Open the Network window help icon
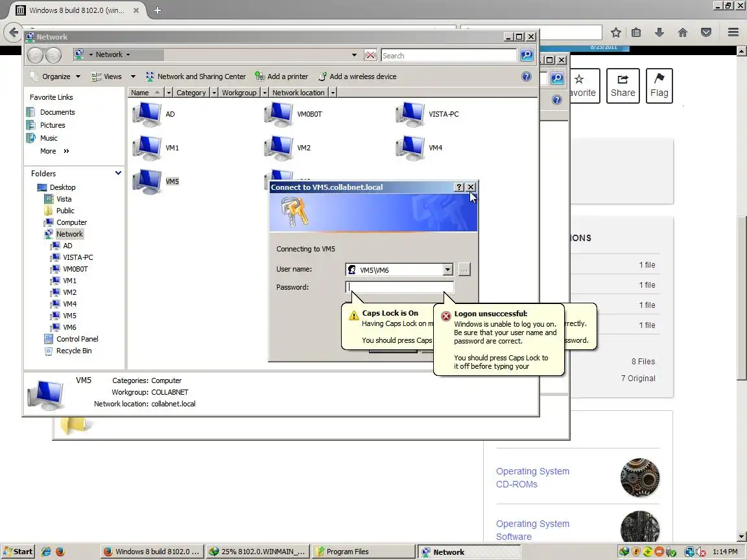 coord(527,76)
